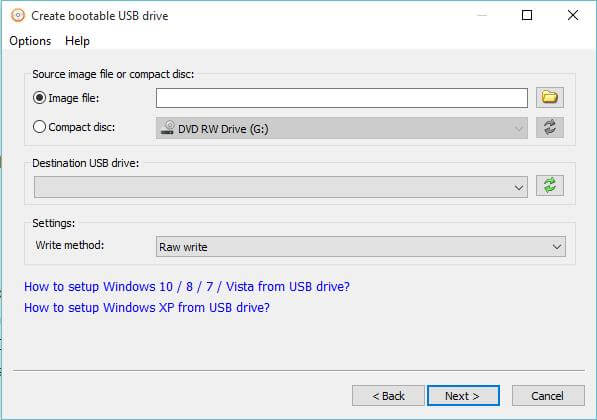Maximize the Create bootable USB drive window
The height and width of the screenshot is (420, 597).
(x=527, y=15)
